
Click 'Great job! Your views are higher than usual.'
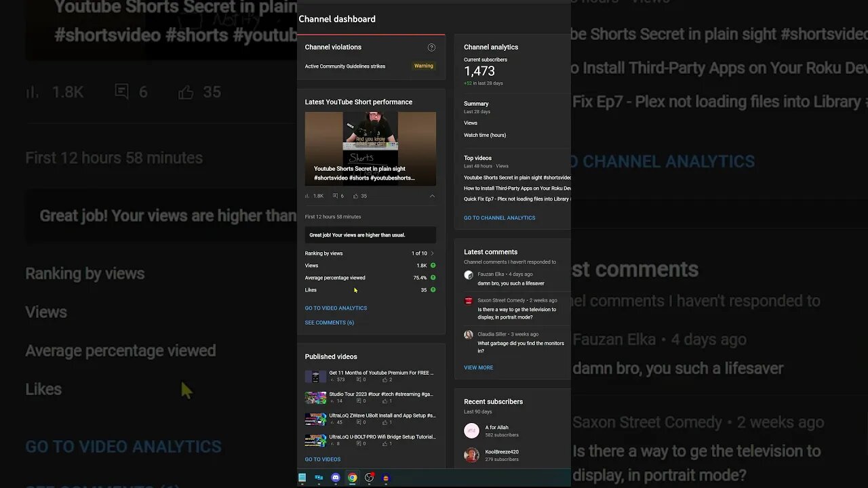[357, 235]
